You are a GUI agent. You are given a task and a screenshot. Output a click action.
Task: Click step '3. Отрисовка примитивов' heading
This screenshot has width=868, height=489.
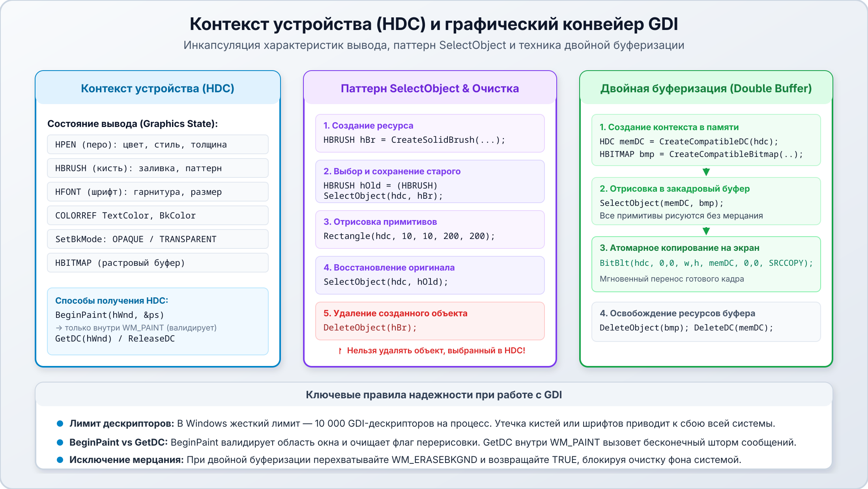point(380,222)
